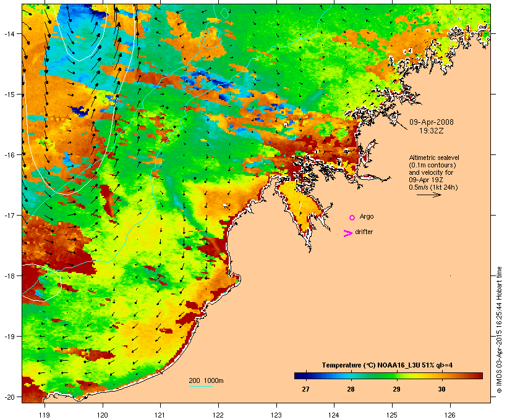Click the 0.5m/s velocity scale arrow
The image size is (507, 420).
[429, 195]
